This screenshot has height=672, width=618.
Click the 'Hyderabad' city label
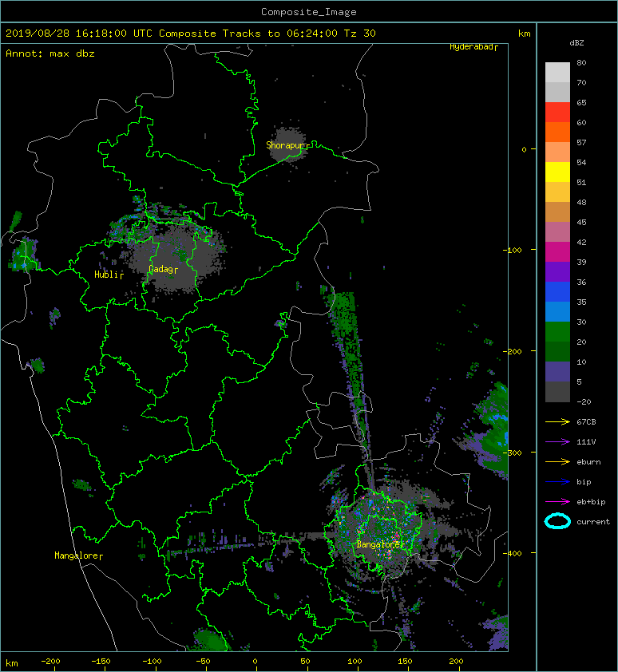point(471,47)
